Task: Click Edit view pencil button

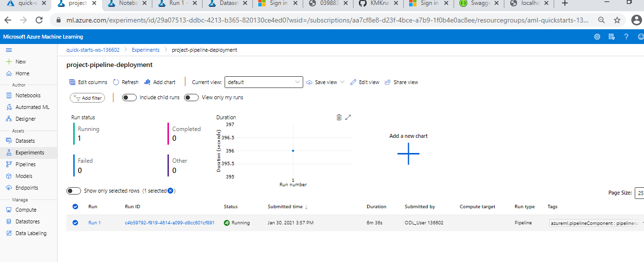Action: tap(365, 82)
